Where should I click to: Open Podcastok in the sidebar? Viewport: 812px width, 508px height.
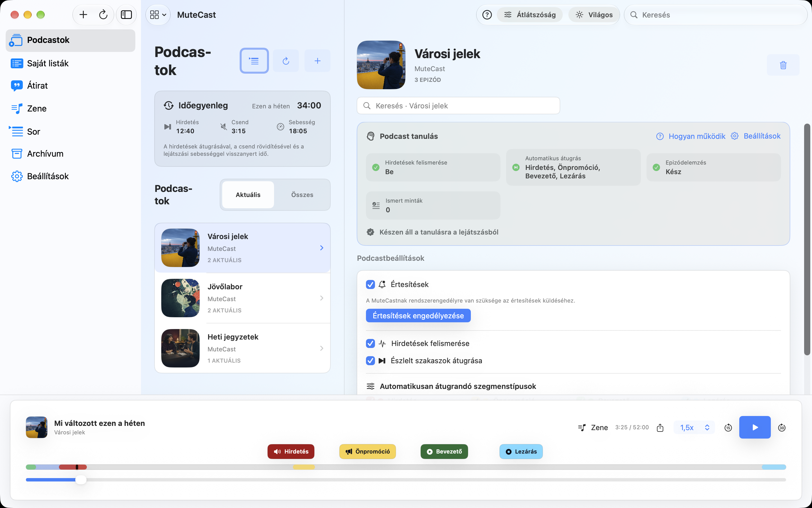tap(70, 40)
